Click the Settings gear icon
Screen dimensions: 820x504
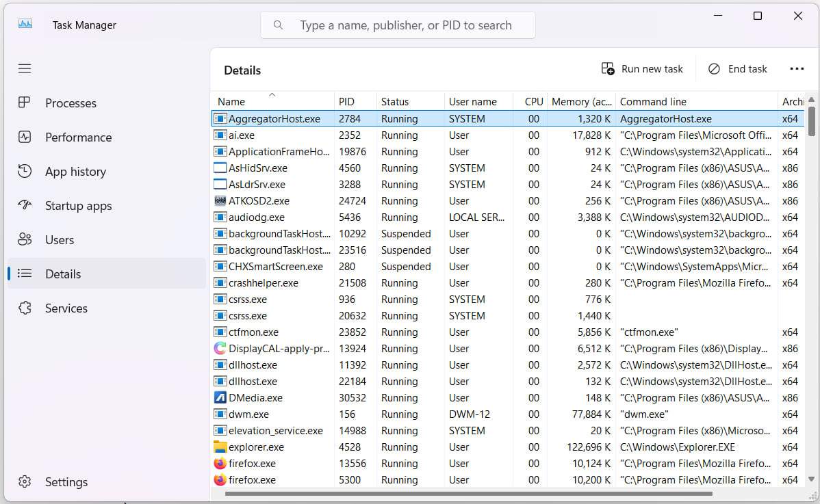(x=25, y=481)
